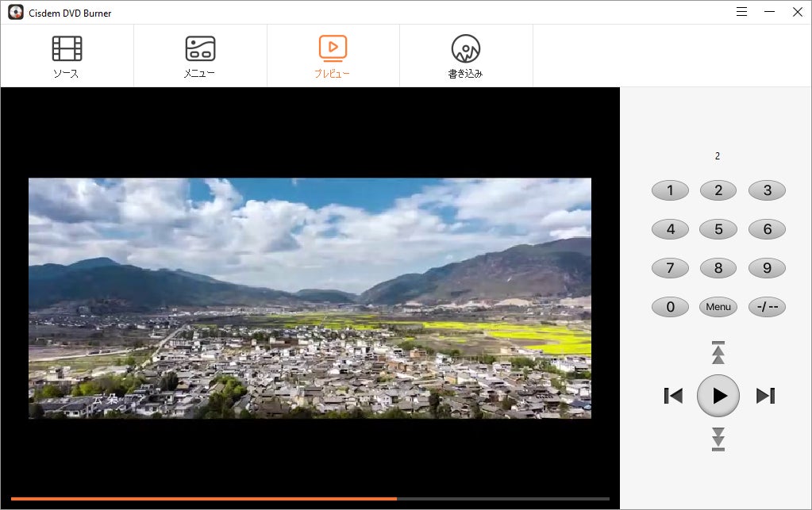Click the Cisdem DVD Burner app logo

pos(16,13)
